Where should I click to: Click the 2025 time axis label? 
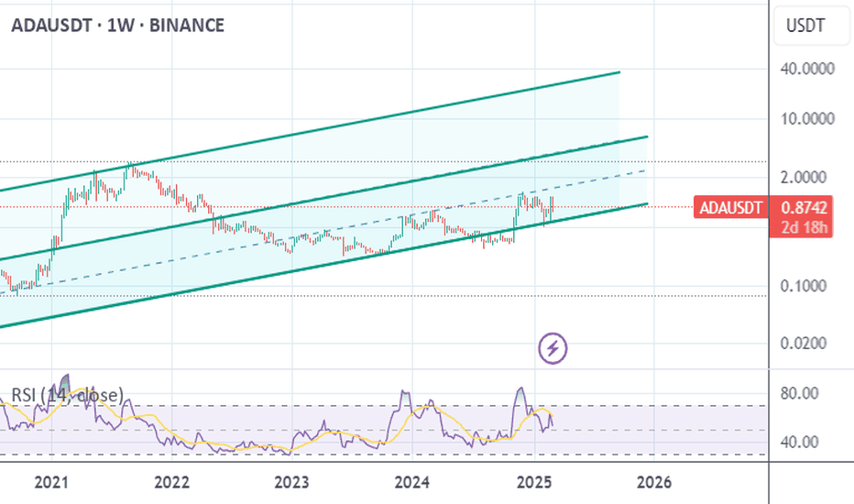pyautogui.click(x=534, y=482)
